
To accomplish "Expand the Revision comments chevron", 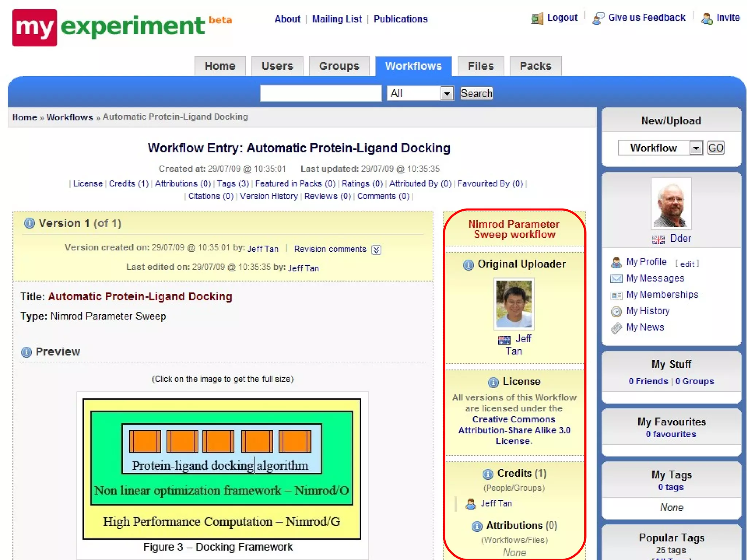I will (x=376, y=250).
